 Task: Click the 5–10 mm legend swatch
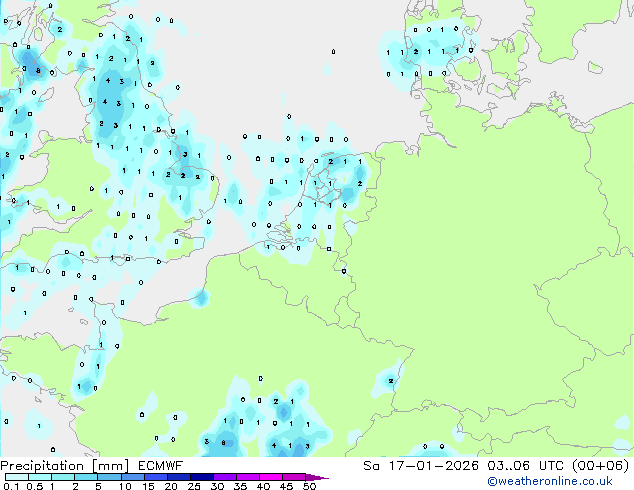pos(109,477)
